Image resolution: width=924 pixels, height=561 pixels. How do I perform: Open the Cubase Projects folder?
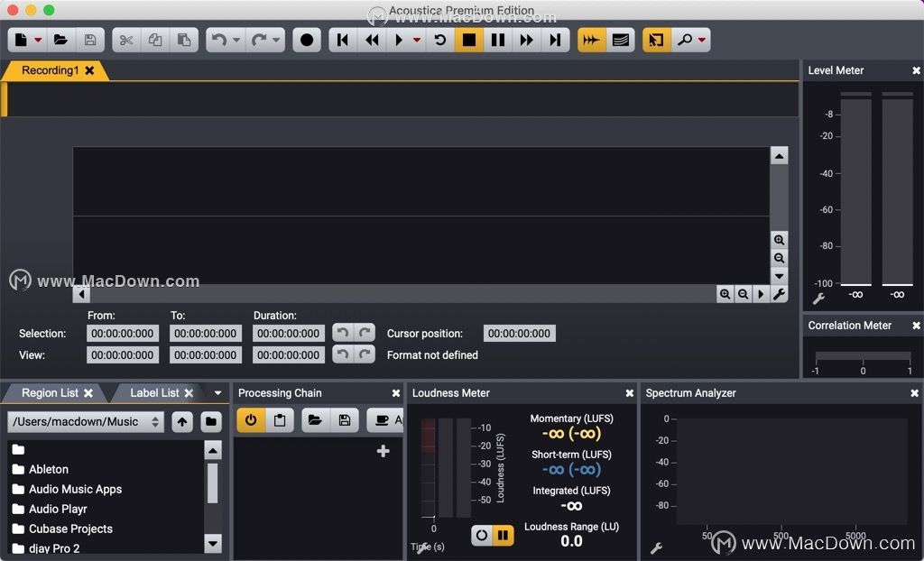pyautogui.click(x=63, y=529)
